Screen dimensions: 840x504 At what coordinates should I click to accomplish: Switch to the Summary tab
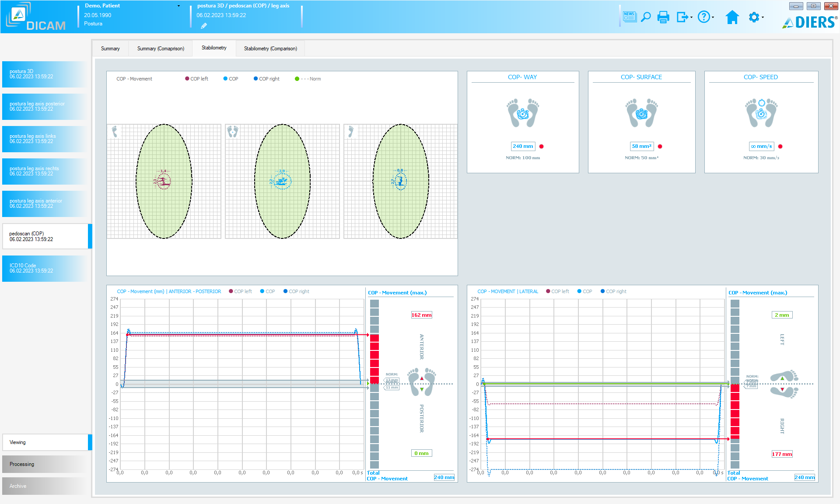pos(110,49)
